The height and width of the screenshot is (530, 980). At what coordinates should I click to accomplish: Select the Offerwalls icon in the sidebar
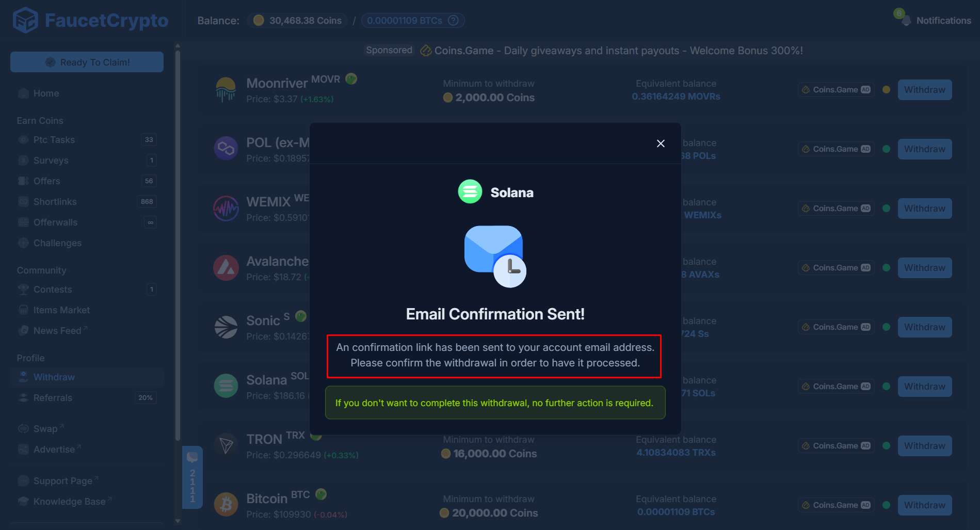(23, 222)
